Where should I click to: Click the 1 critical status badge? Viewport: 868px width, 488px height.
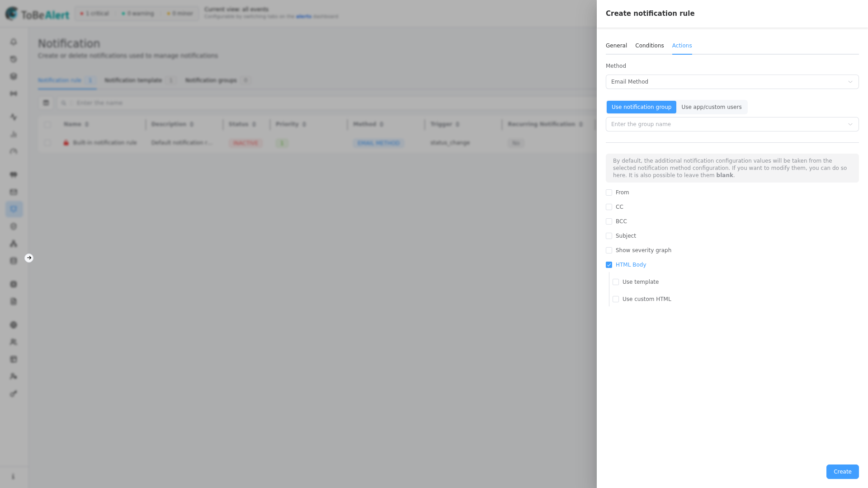(x=94, y=14)
